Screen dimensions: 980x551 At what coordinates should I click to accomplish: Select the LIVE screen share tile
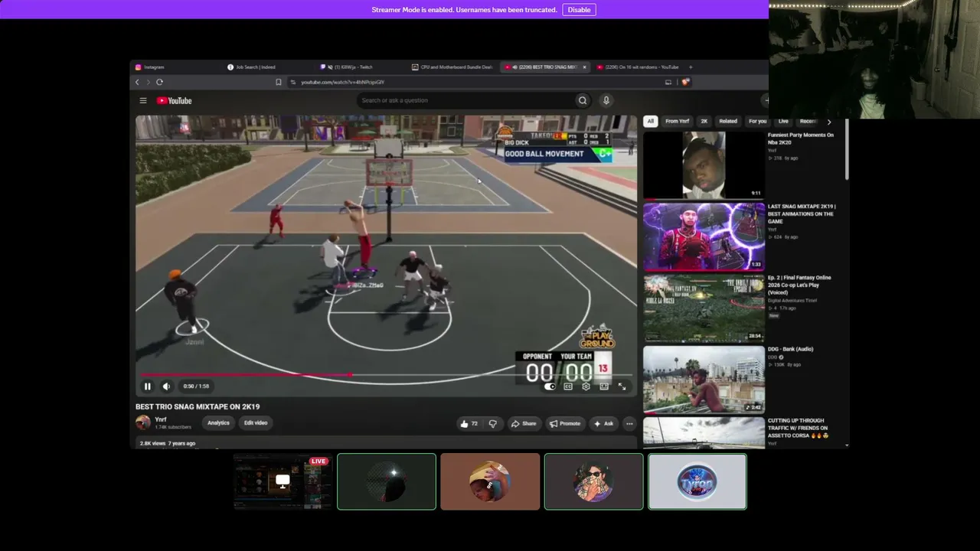pyautogui.click(x=283, y=481)
